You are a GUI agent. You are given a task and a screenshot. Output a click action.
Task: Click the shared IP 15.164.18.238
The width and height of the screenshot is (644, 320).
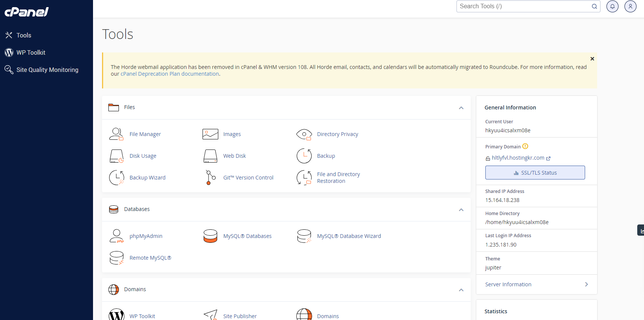click(502, 200)
